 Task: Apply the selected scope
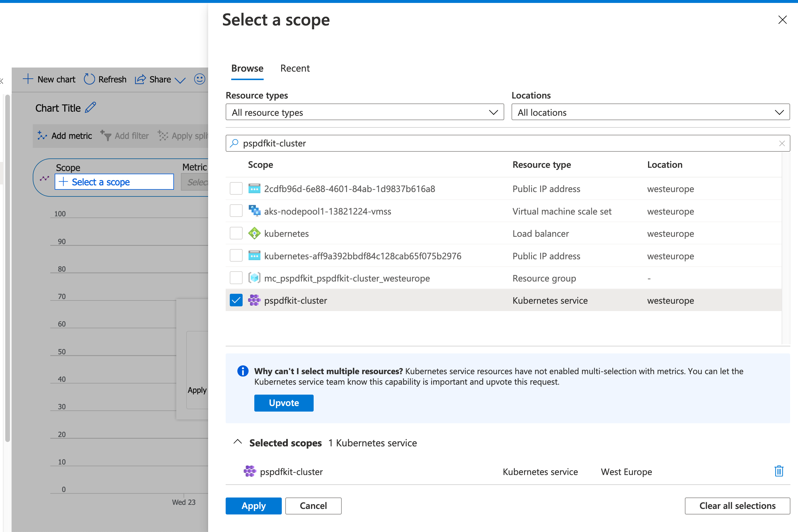[x=253, y=506]
